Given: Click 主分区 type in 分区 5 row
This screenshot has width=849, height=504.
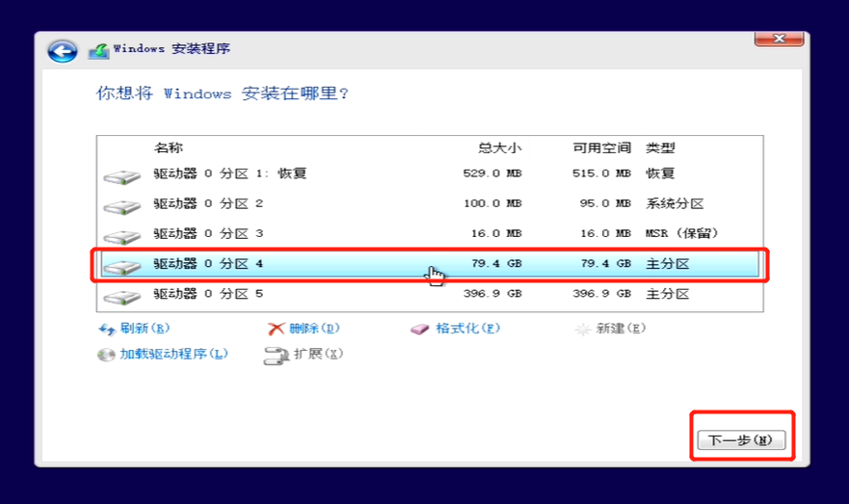Looking at the screenshot, I should point(667,294).
